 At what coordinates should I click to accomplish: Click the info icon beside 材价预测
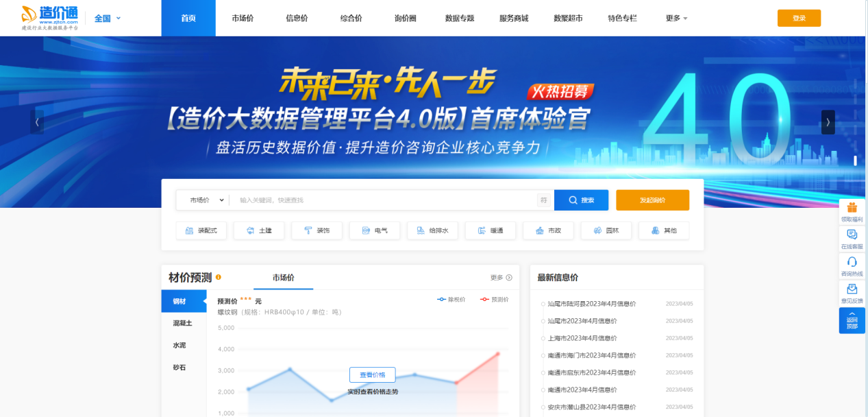[x=219, y=277]
